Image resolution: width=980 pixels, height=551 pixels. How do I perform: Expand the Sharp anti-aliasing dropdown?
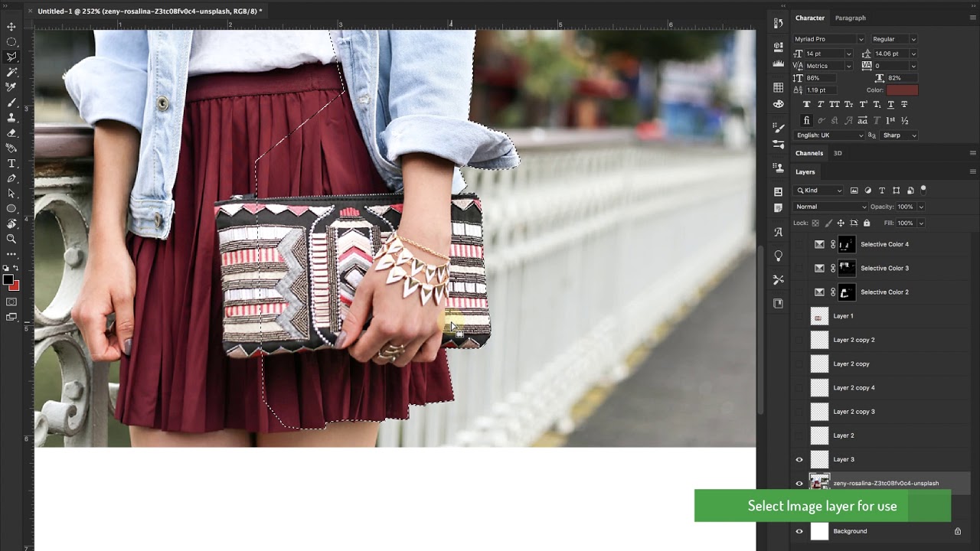point(899,135)
